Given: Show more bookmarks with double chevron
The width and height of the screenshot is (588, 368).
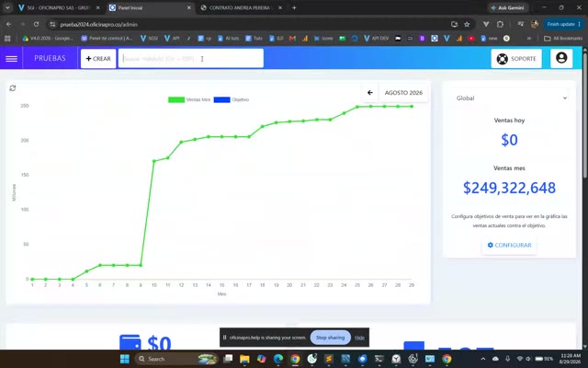Looking at the screenshot, I should 529,39.
